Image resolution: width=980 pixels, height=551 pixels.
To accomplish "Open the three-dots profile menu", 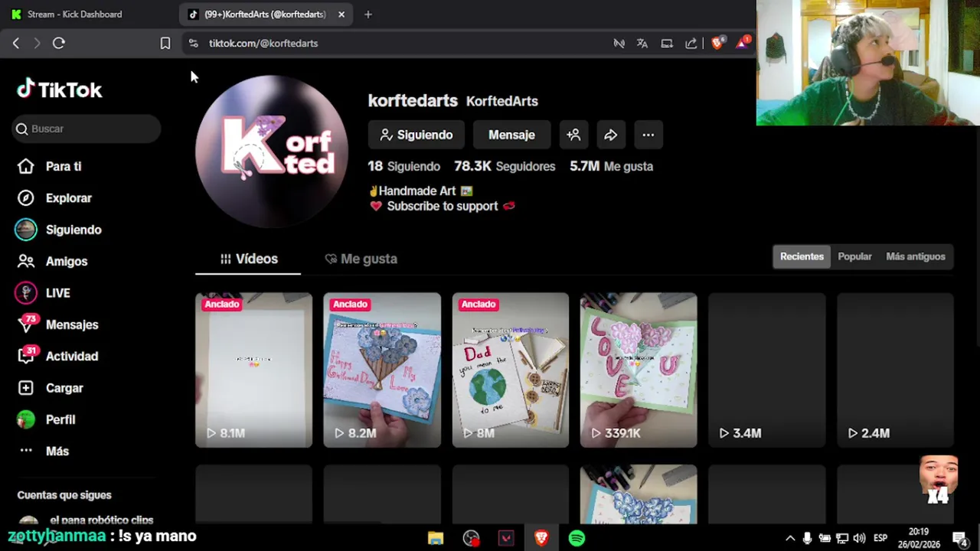I will 648,135.
